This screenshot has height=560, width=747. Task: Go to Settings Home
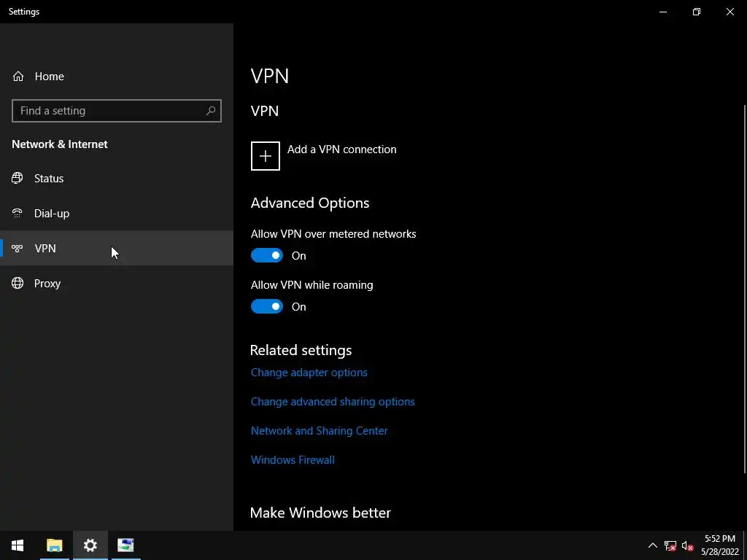(117, 76)
